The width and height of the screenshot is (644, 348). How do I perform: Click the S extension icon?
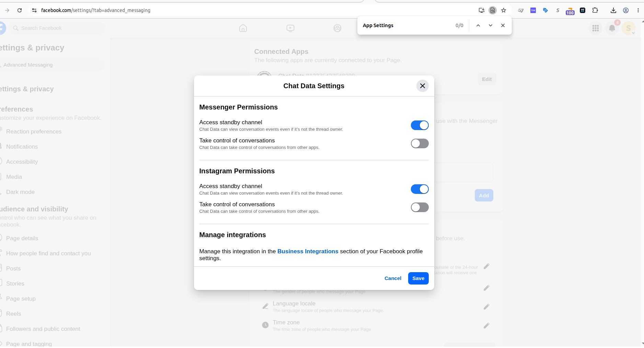pyautogui.click(x=557, y=10)
